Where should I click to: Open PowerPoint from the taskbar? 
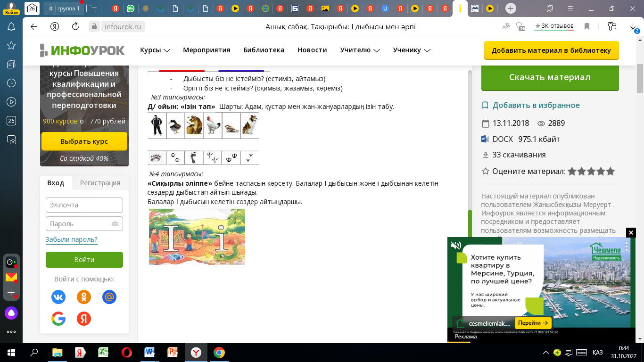(x=173, y=352)
